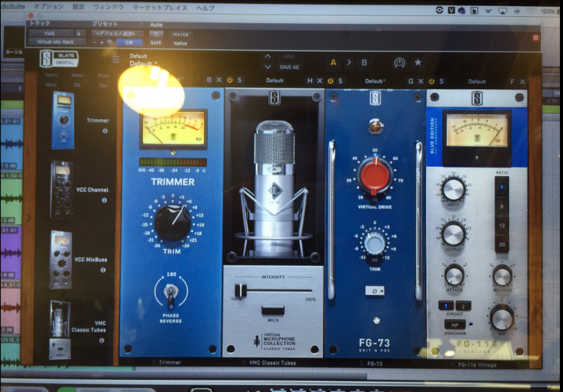This screenshot has width=563, height=392.
Task: Click the 比較 compare button
Action: tap(128, 42)
